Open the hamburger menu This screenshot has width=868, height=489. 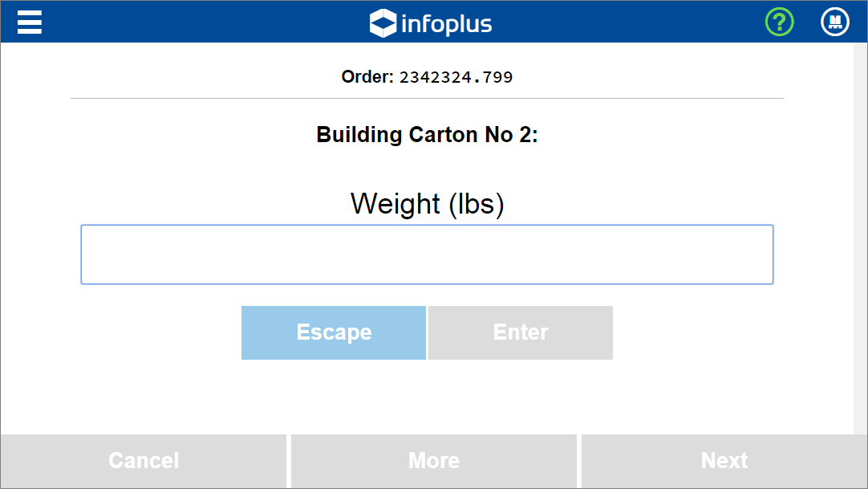(30, 22)
